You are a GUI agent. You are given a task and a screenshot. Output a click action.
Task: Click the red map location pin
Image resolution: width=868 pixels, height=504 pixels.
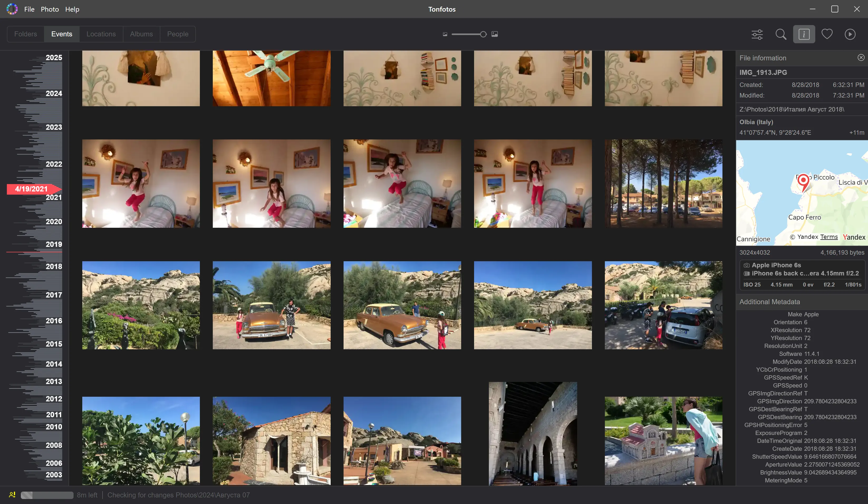803,181
